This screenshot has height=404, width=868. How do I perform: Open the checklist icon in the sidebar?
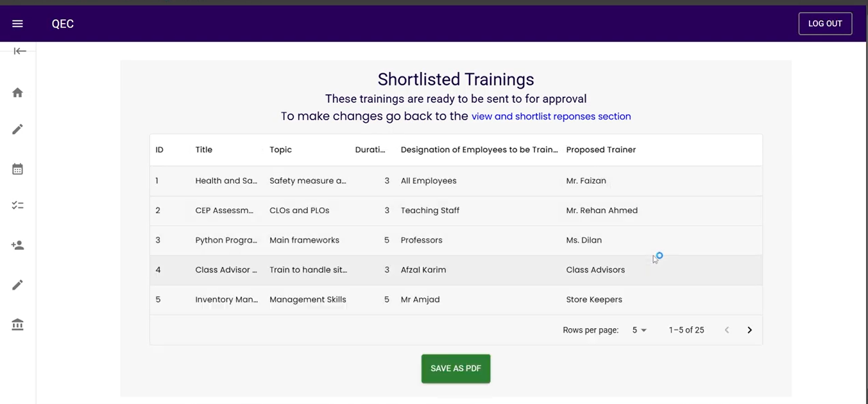click(x=17, y=206)
